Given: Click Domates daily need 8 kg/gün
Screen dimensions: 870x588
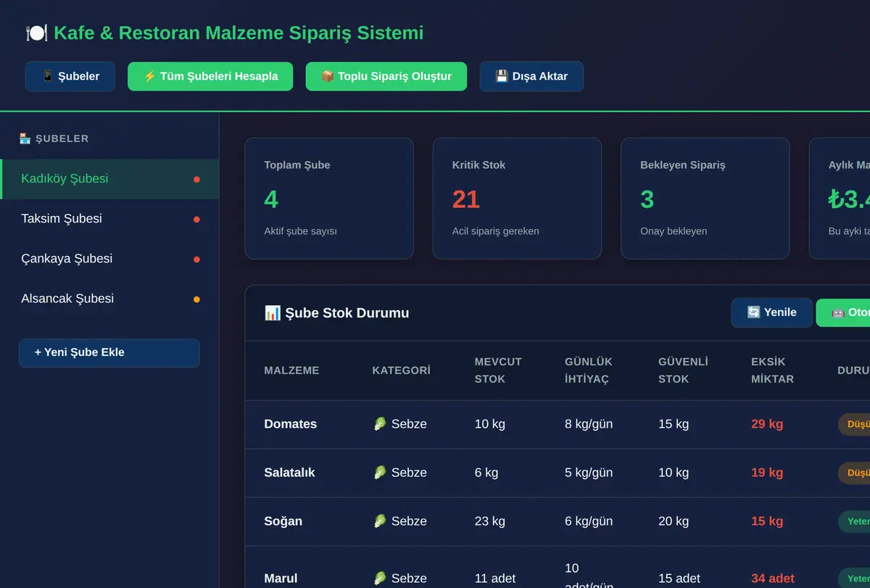Looking at the screenshot, I should (x=589, y=424).
